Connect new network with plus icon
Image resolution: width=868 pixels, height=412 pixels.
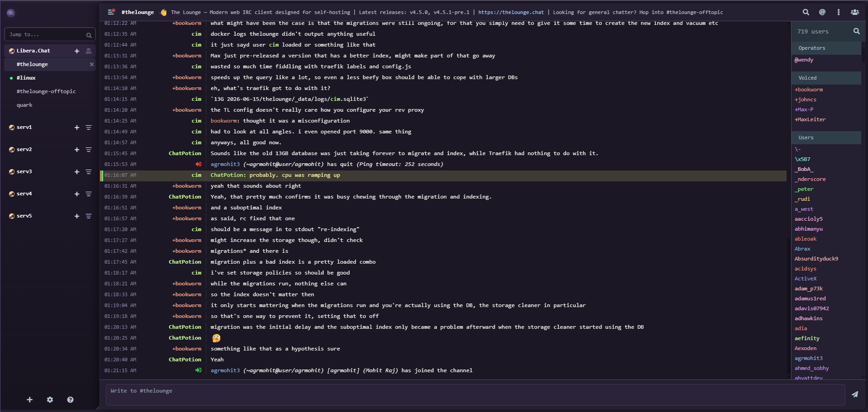29,400
